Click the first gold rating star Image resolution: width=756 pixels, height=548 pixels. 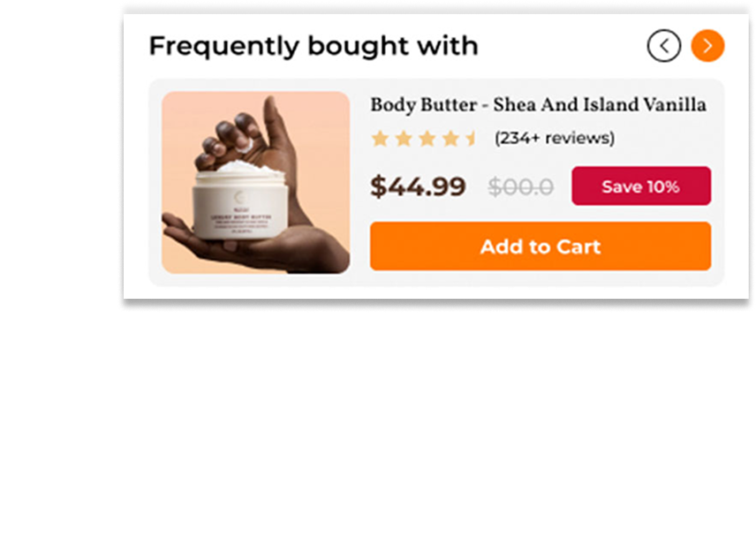[380, 139]
